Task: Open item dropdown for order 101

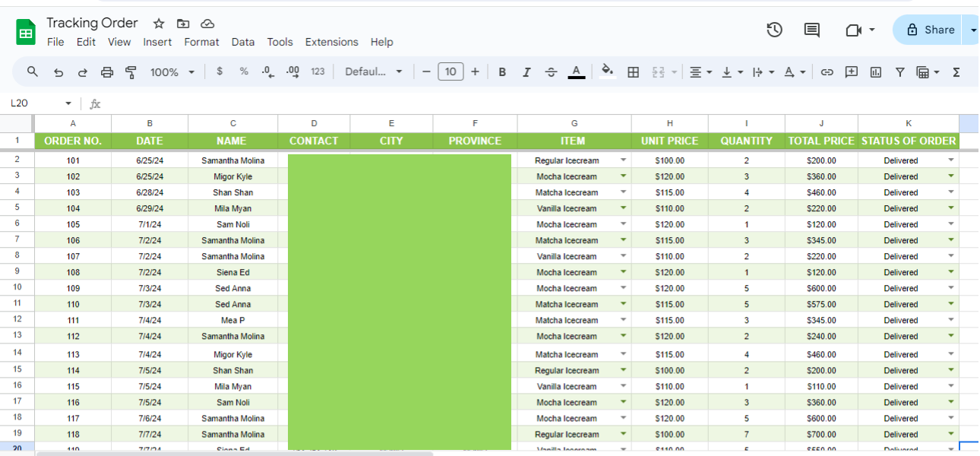Action: [624, 160]
